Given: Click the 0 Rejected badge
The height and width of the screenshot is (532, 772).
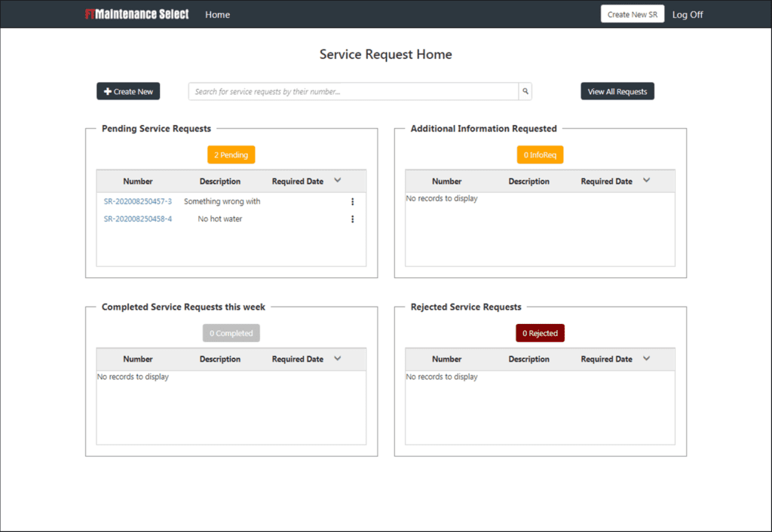Looking at the screenshot, I should coord(540,333).
